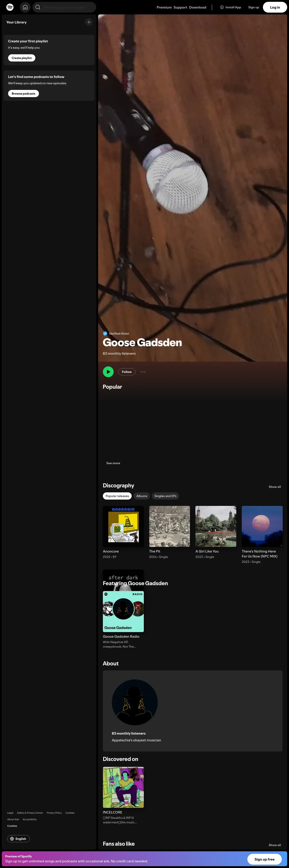The height and width of the screenshot is (868, 289).
Task: Open the Anoncore EP cover
Action: [x=123, y=526]
